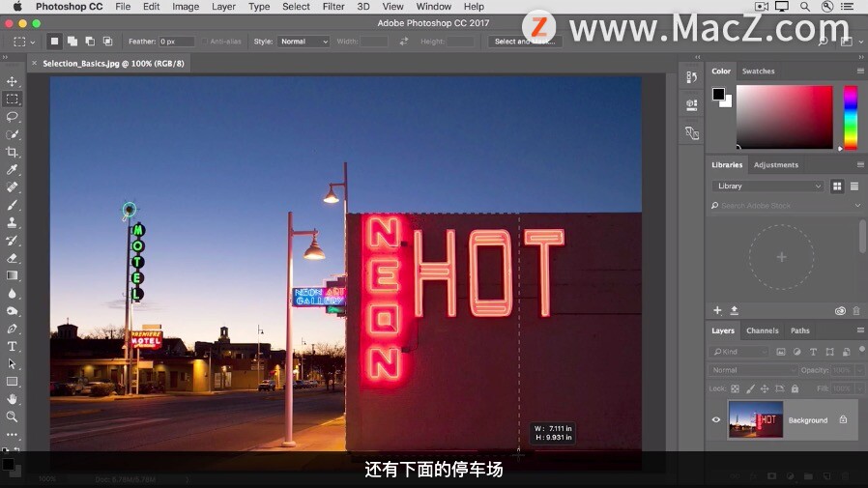The image size is (868, 488).
Task: Open the Select menu
Action: pos(296,7)
